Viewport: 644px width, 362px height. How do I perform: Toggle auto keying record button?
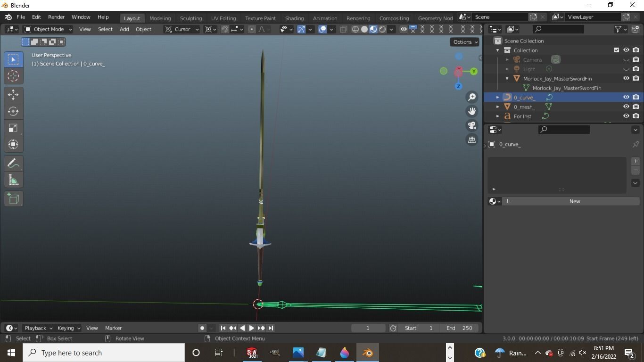[x=202, y=328]
